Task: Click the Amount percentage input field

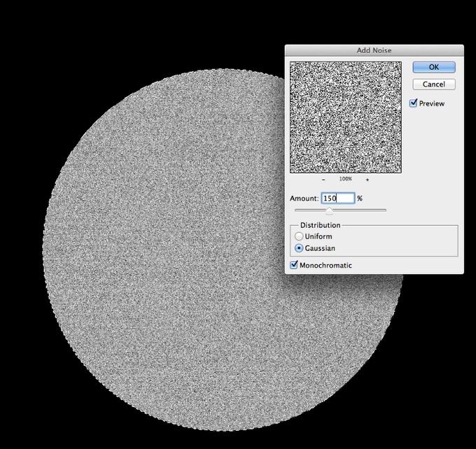Action: coord(338,198)
